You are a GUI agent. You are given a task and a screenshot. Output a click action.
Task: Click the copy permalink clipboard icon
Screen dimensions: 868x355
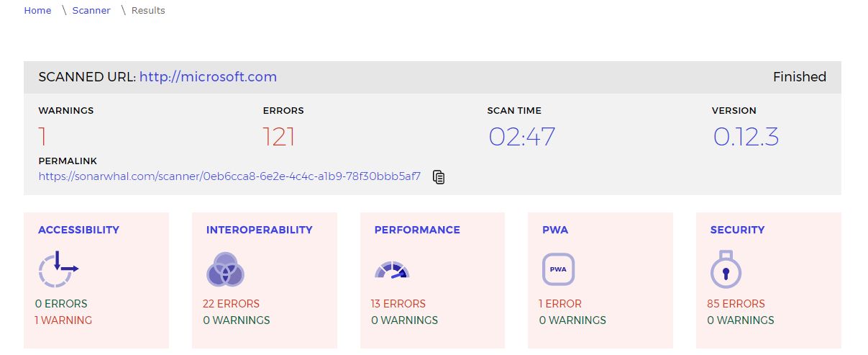pyautogui.click(x=439, y=177)
